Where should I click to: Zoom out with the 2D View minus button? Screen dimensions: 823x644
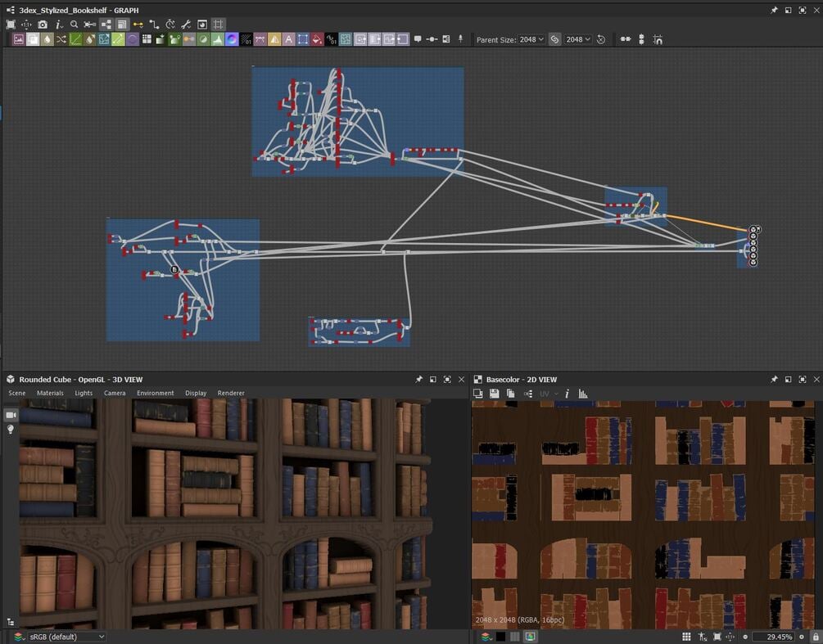pos(745,637)
